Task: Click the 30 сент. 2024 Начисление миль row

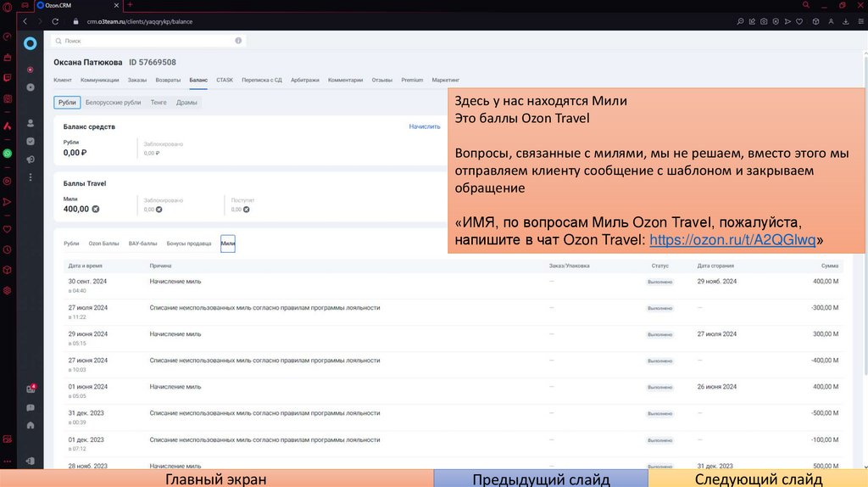Action: pos(454,286)
